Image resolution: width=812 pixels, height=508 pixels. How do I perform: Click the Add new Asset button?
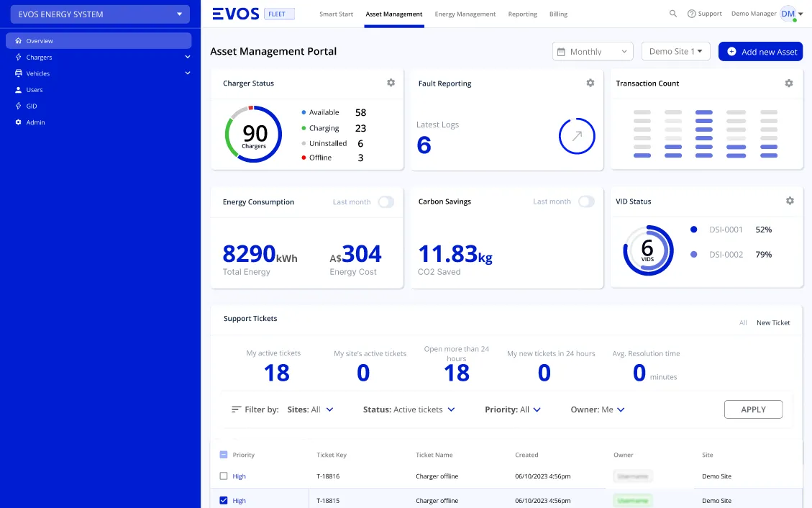[x=760, y=52]
